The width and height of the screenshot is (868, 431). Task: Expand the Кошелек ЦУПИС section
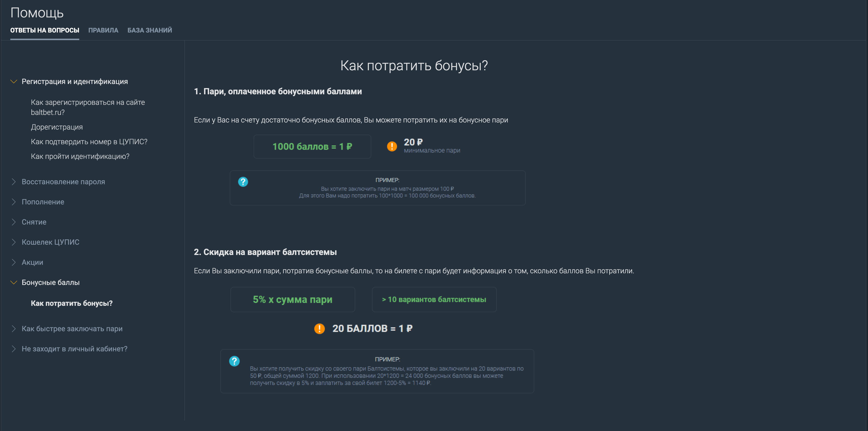14,242
